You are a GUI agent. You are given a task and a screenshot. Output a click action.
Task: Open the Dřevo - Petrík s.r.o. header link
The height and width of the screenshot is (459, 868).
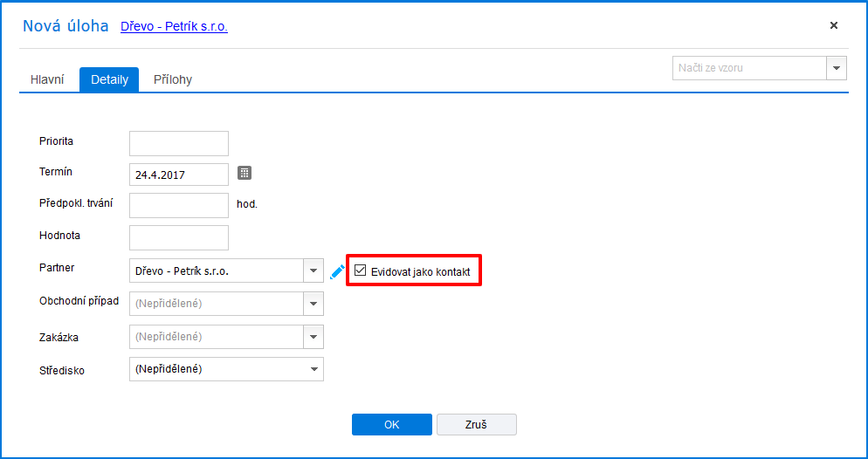[174, 26]
